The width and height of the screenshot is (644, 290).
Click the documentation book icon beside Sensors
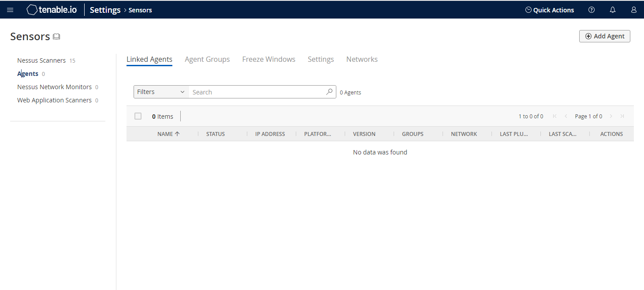point(56,37)
